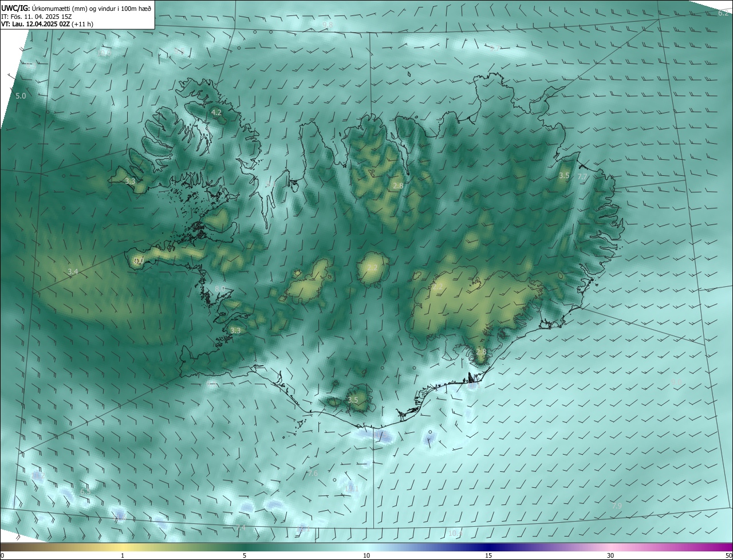The width and height of the screenshot is (733, 560).
Task: Click the 3.4 value label over the sea
Action: 72,271
